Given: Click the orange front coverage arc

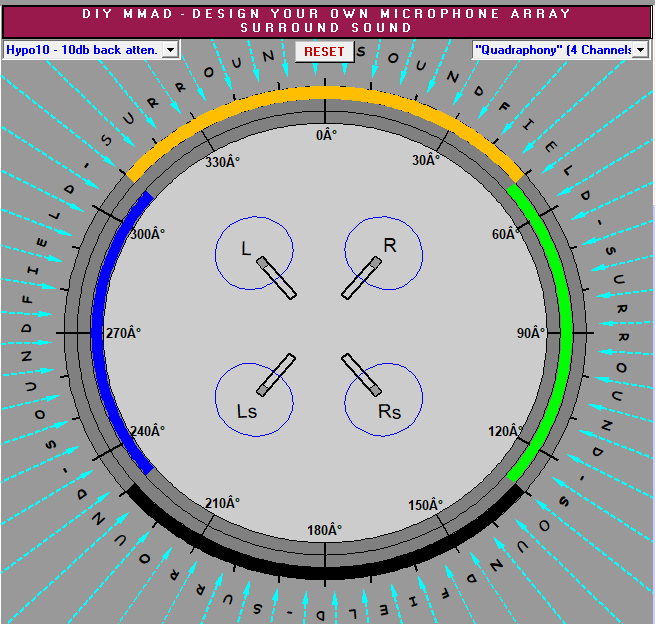Looking at the screenshot, I should pyautogui.click(x=324, y=93).
